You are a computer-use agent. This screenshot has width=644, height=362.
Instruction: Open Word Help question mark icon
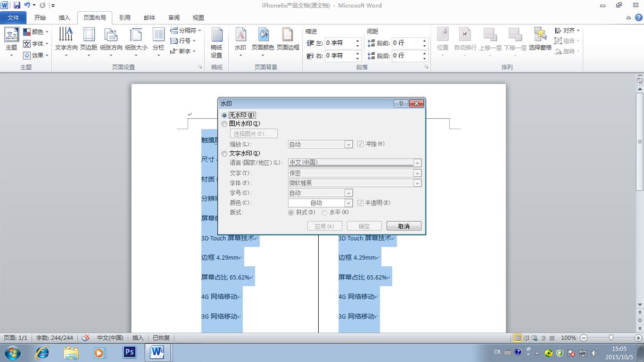(x=639, y=18)
